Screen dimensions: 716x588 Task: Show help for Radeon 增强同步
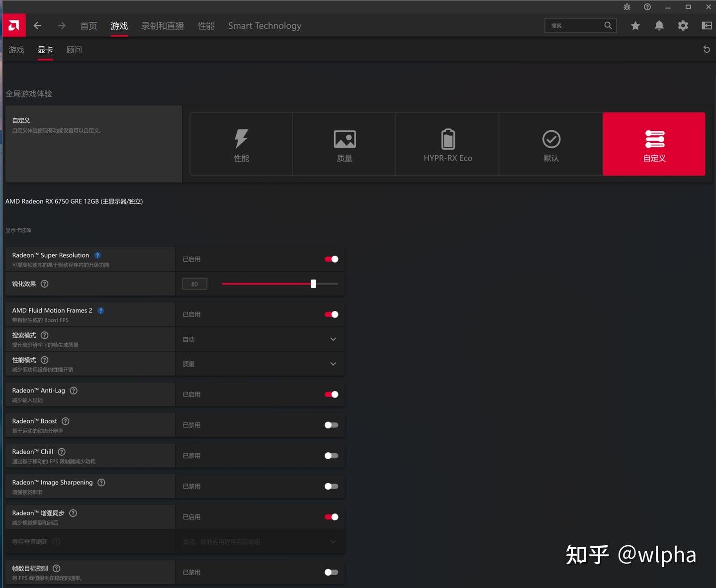pos(73,513)
